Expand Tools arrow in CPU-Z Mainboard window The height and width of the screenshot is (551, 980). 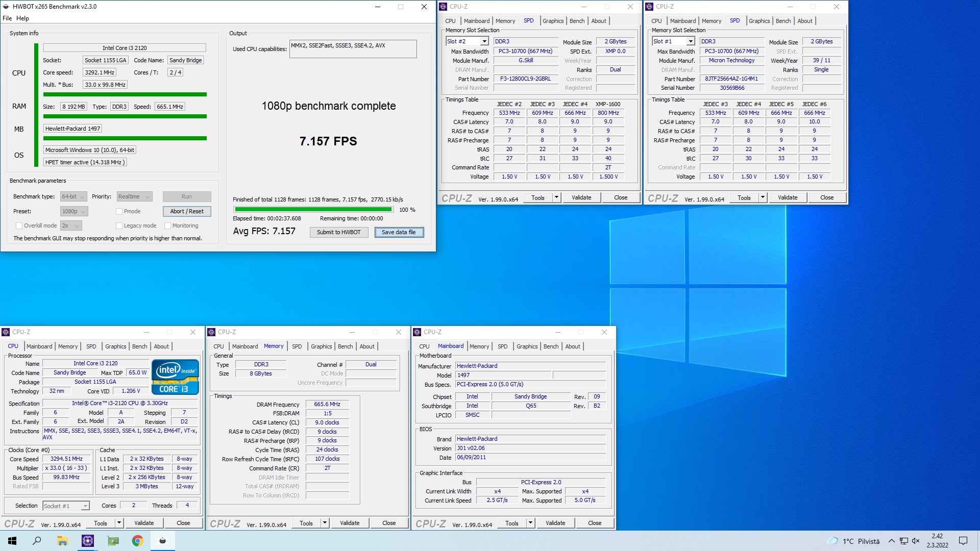pyautogui.click(x=530, y=523)
